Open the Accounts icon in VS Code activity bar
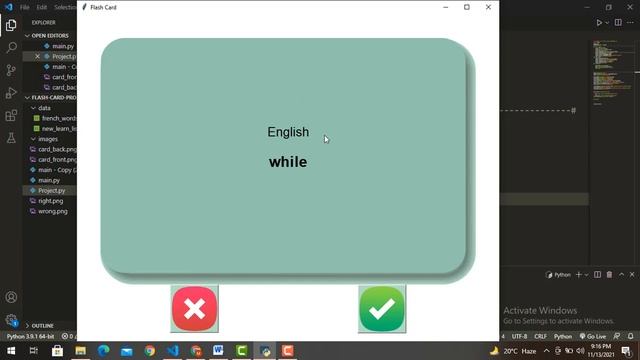Image resolution: width=640 pixels, height=360 pixels. (x=11, y=297)
